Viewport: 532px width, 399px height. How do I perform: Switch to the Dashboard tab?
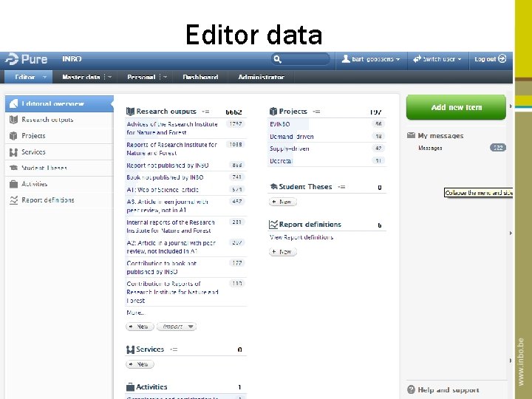click(x=200, y=77)
